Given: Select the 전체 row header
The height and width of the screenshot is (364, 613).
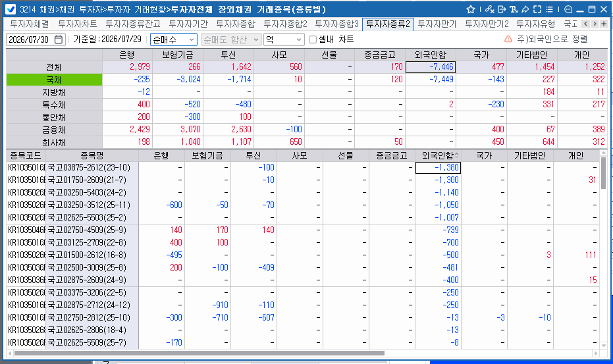Looking at the screenshot, I should 54,67.
